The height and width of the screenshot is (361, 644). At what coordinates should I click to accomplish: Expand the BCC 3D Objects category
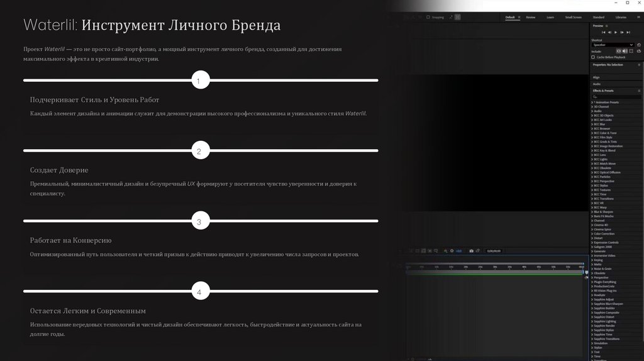point(592,115)
